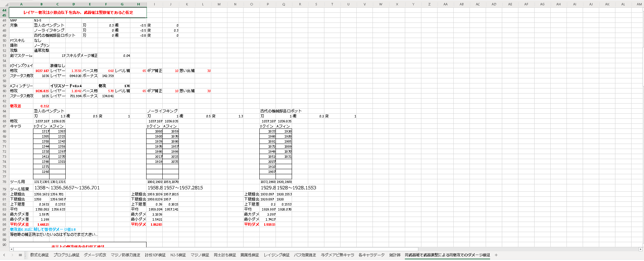Switch to the 数式化検証 sheet tab
Screen dimensions: 644x261
coord(39,255)
